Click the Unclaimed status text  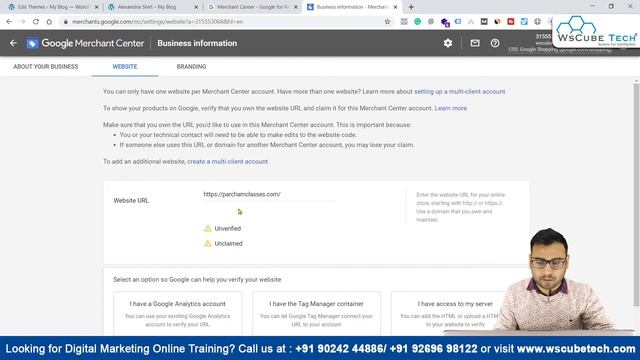coord(229,244)
